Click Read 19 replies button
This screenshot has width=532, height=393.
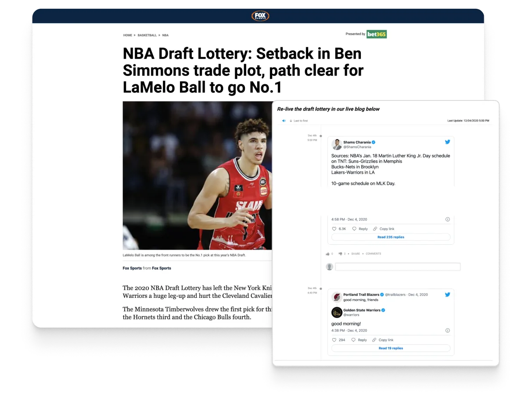pyautogui.click(x=391, y=348)
